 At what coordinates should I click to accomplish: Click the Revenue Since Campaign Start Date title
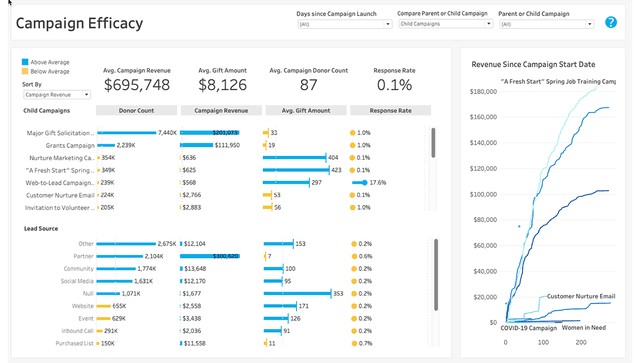point(533,65)
